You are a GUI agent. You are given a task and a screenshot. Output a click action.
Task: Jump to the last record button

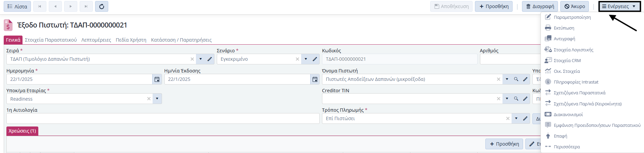(86, 6)
